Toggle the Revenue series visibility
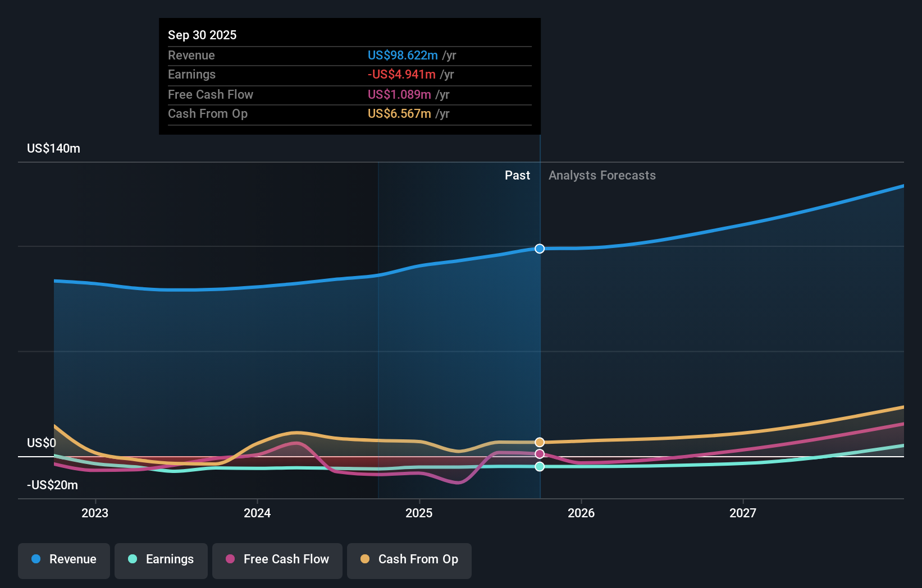This screenshot has width=922, height=588. pyautogui.click(x=63, y=559)
